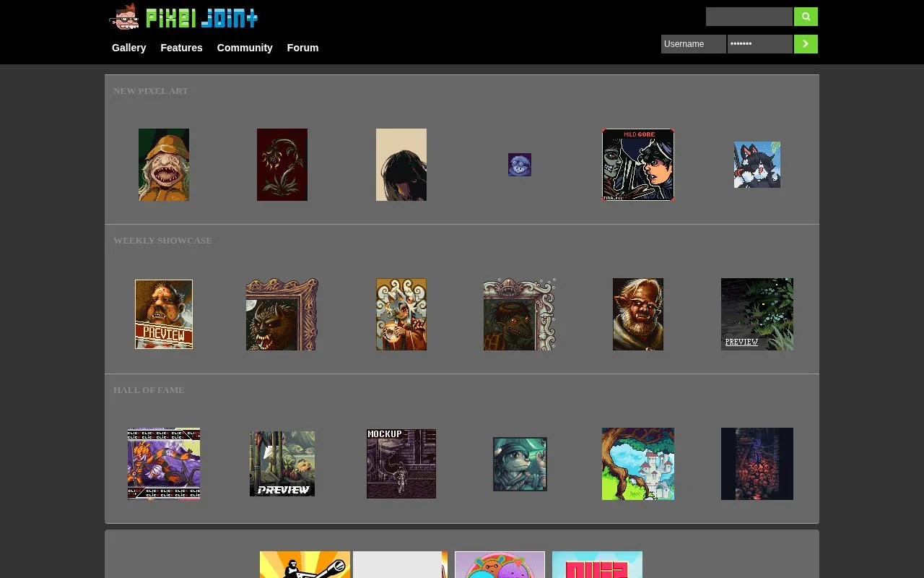
Task: Open the bald man Preview thumbnail
Action: coord(164,314)
